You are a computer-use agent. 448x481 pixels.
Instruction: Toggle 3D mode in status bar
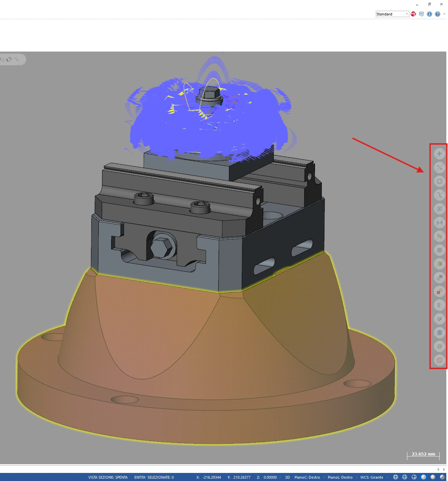click(x=287, y=477)
